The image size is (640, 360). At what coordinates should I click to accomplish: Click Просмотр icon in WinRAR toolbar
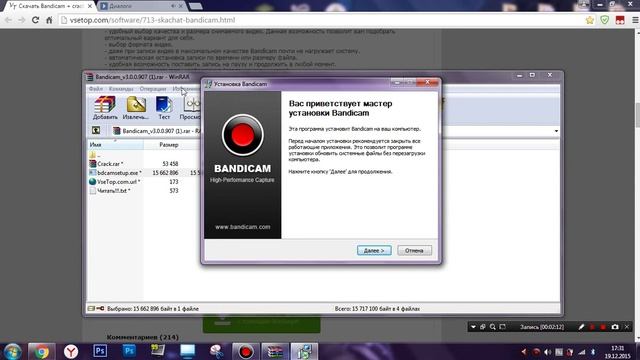[x=190, y=108]
